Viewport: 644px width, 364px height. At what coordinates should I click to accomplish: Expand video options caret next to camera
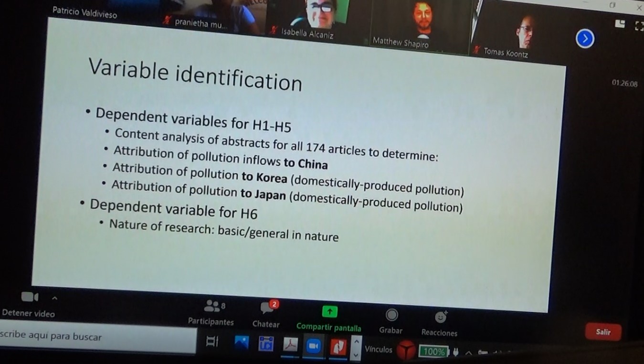click(54, 298)
